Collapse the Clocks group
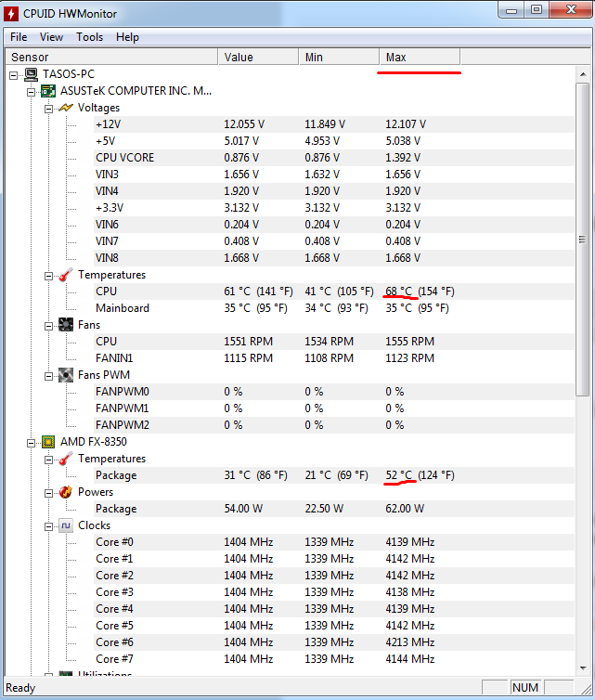The image size is (595, 700). point(48,526)
